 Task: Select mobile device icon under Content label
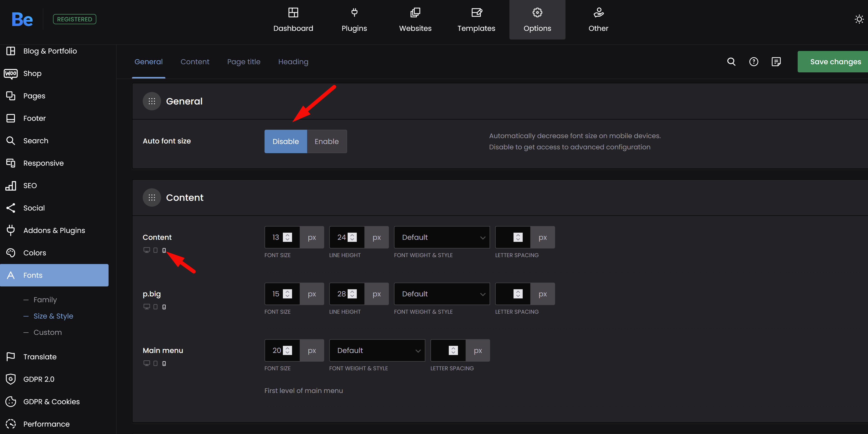pos(164,250)
